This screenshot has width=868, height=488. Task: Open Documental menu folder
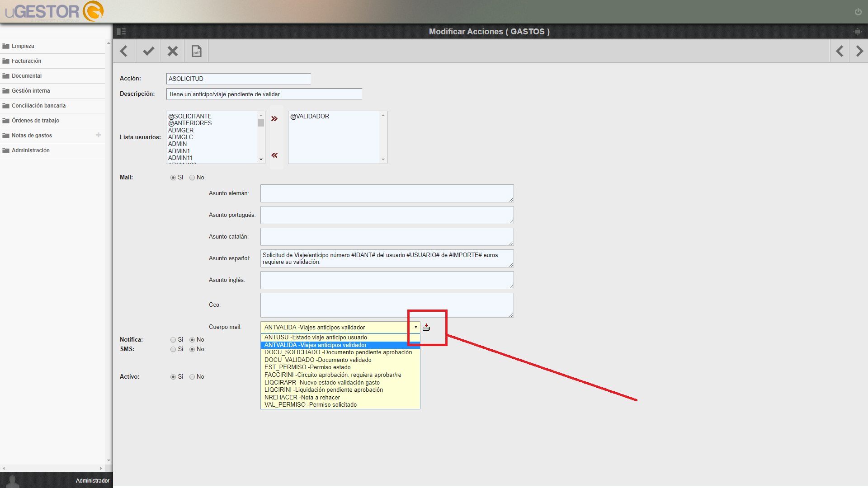(52, 76)
